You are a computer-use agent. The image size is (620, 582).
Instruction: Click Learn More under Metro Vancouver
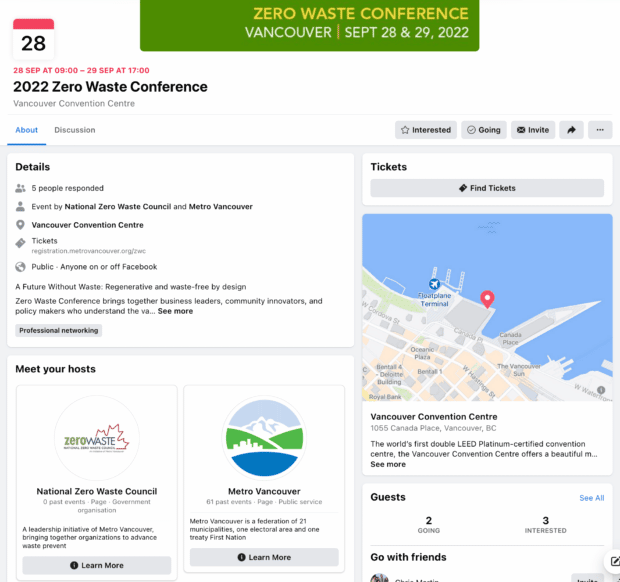[264, 557]
